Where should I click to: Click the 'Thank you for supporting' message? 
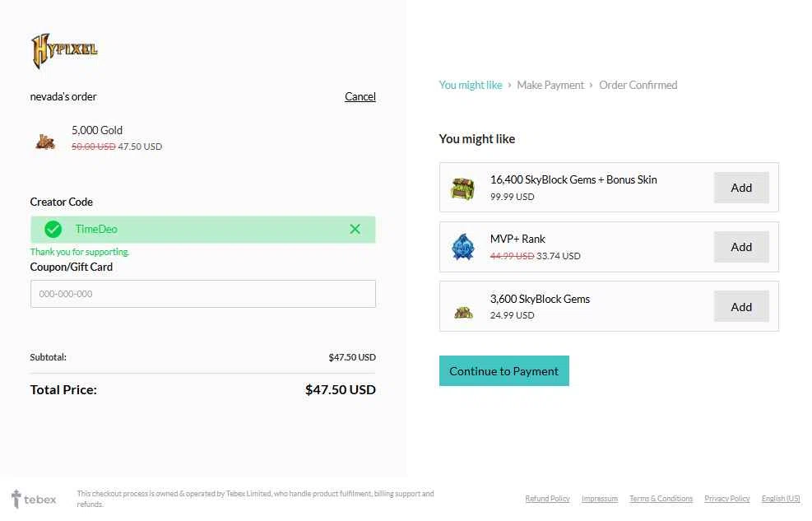[80, 252]
